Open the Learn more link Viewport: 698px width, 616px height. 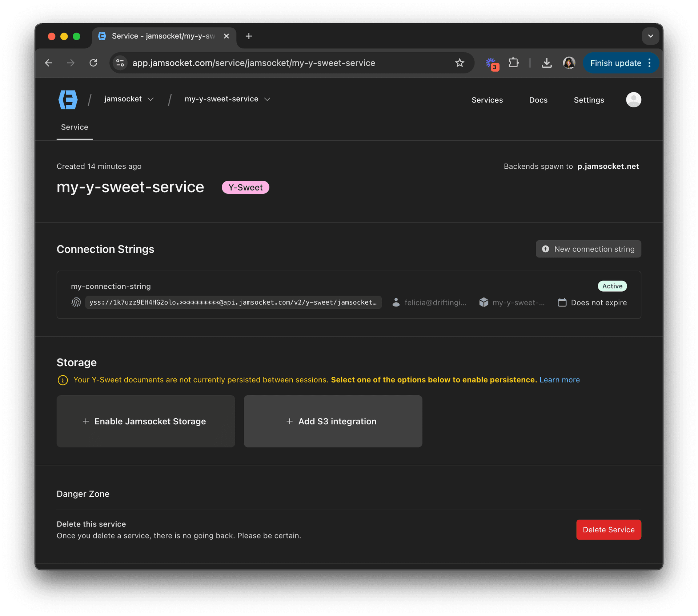pos(559,380)
